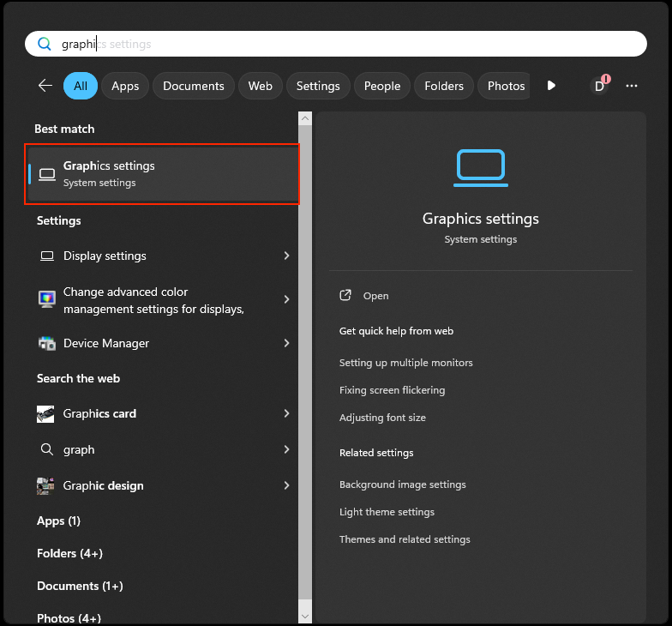This screenshot has height=626, width=672.
Task: Open Adjusting font size help link
Action: click(382, 418)
